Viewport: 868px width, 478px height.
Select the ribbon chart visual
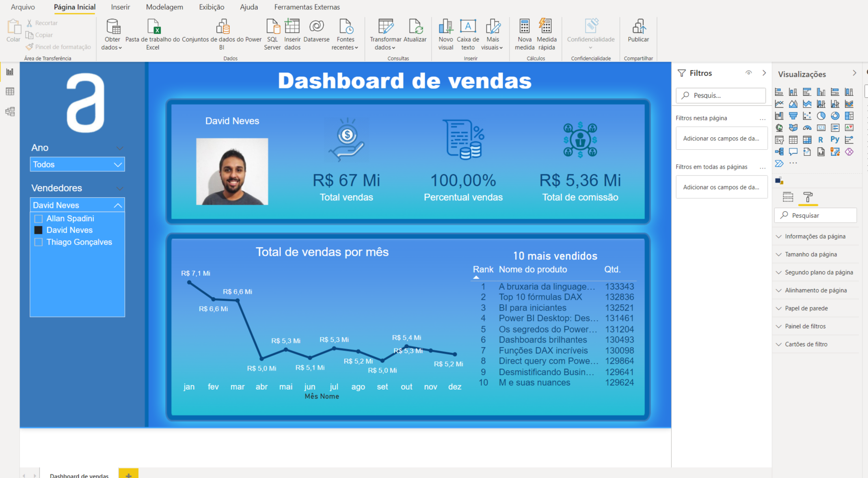point(849,104)
